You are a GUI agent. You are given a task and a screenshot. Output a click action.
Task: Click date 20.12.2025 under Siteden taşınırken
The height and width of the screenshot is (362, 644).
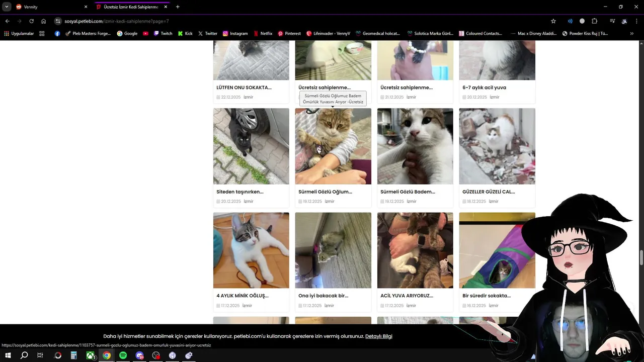(230, 202)
